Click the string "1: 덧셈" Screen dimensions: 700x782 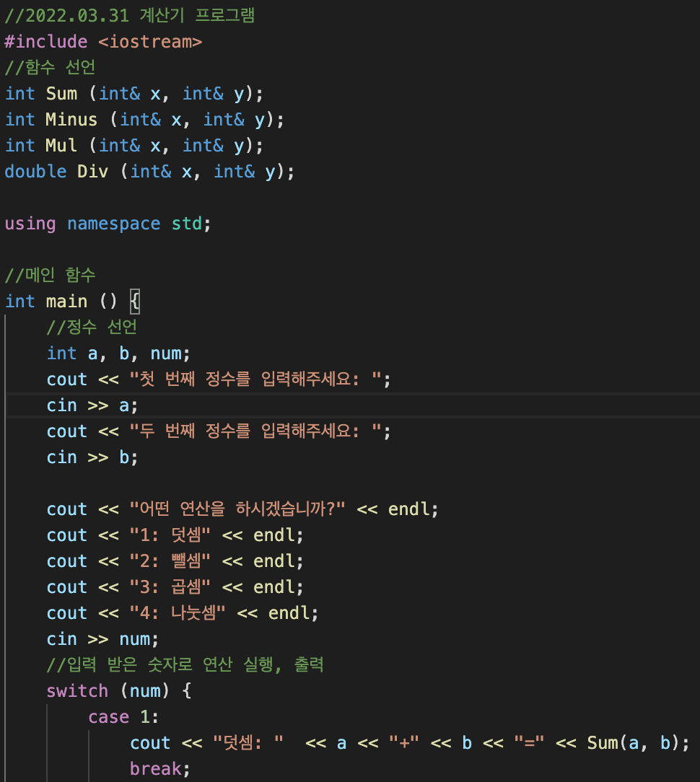pos(170,535)
